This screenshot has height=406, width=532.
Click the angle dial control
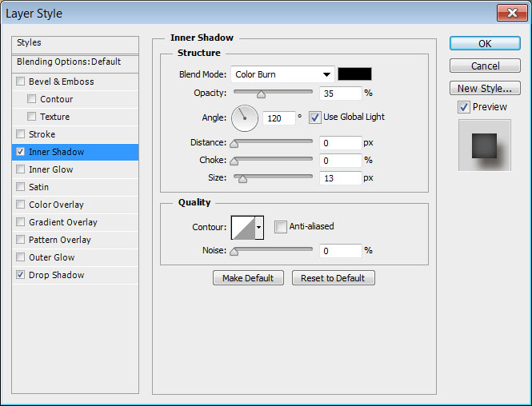(x=245, y=118)
